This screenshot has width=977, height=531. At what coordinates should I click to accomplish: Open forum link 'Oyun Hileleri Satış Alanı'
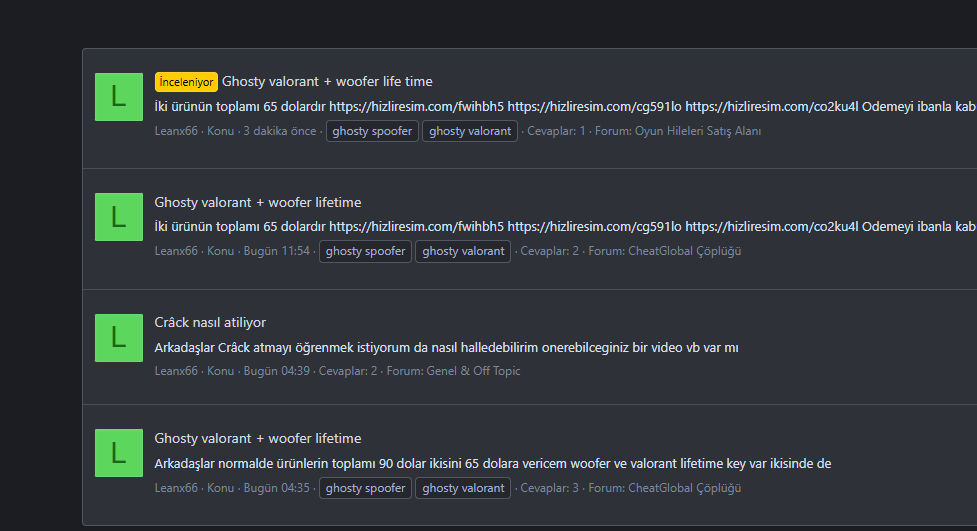pos(698,131)
